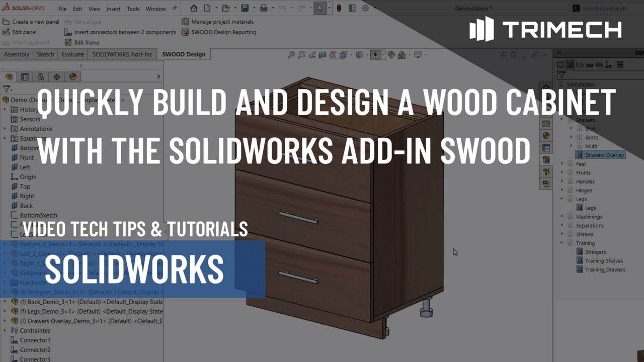
Task: Click Edit panel command
Action: pyautogui.click(x=19, y=32)
